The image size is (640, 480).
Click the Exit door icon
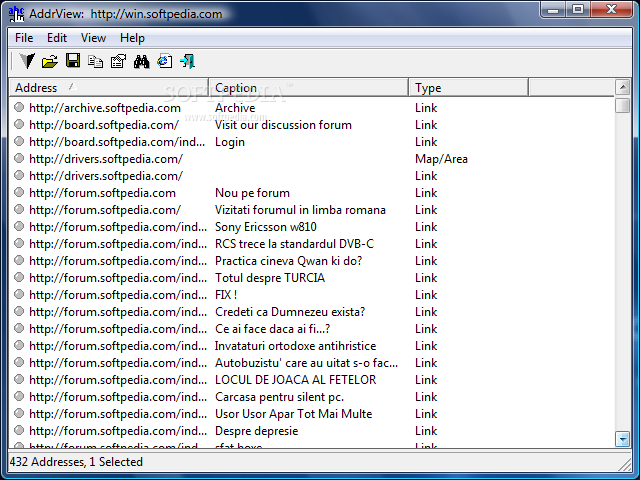click(x=187, y=61)
